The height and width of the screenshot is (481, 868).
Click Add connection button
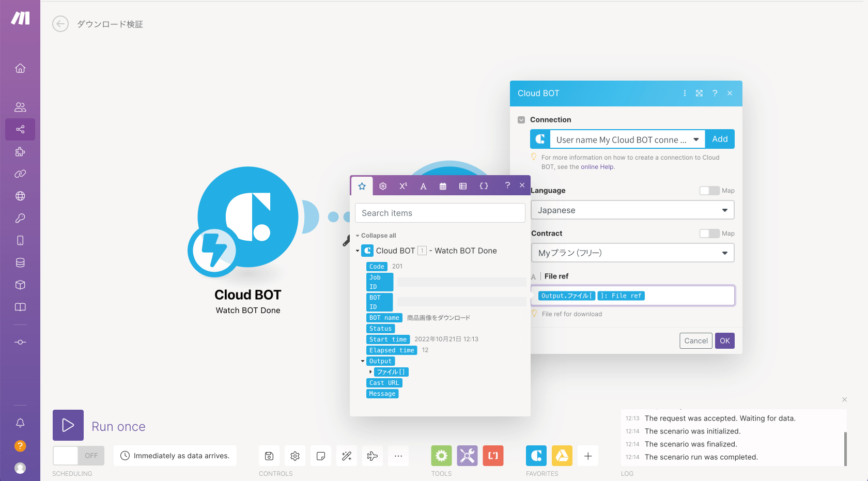720,139
